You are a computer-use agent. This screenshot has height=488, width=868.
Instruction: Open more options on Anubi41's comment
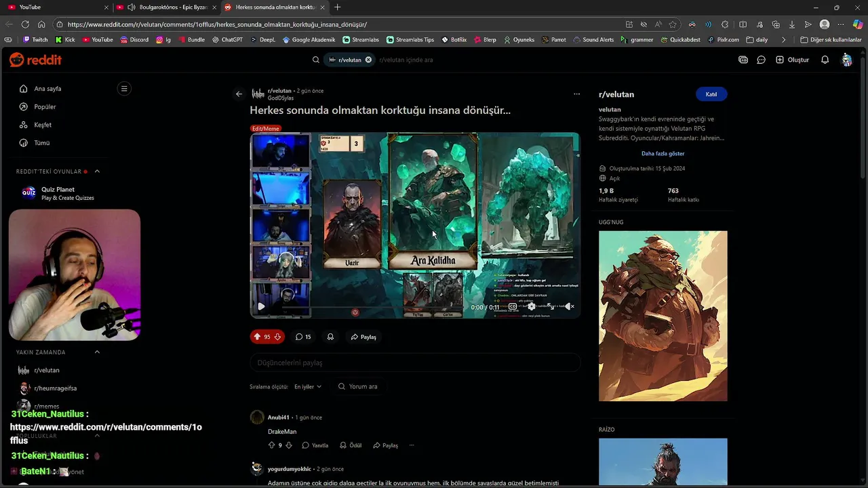[412, 445]
